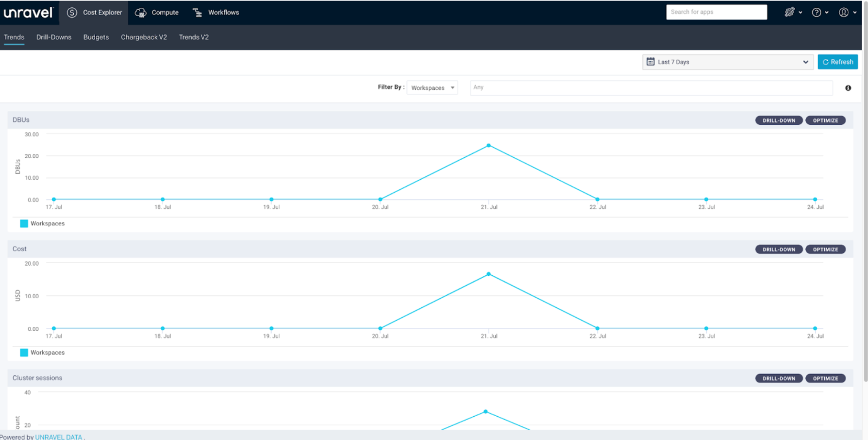This screenshot has width=868, height=440.
Task: Open the user profile icon menu
Action: 847,13
